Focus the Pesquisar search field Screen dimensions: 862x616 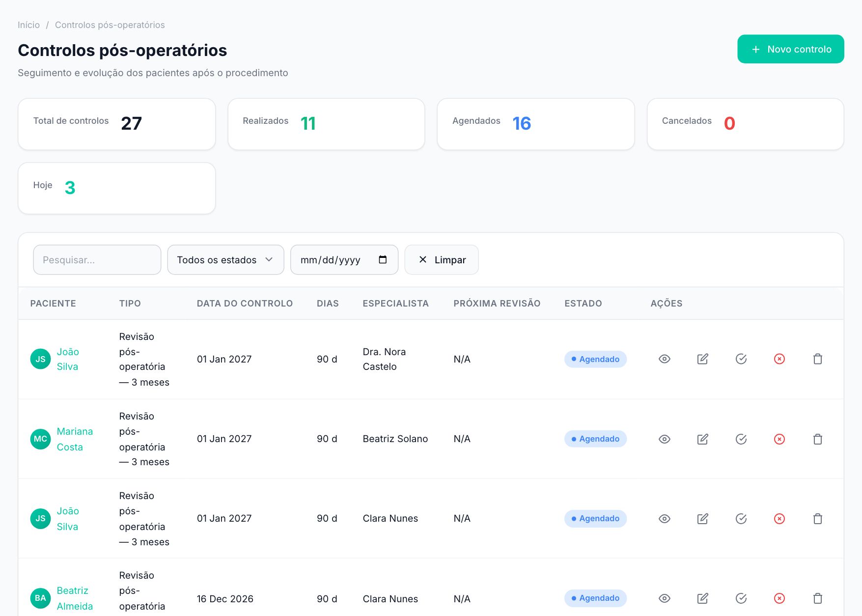97,260
